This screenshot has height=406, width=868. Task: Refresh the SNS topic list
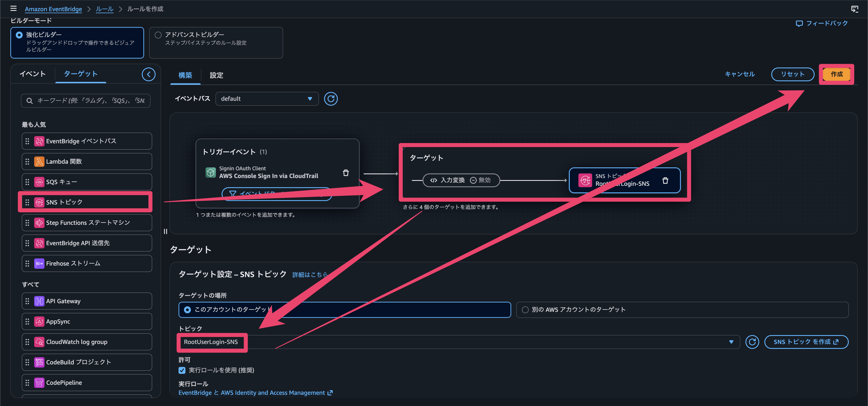752,342
